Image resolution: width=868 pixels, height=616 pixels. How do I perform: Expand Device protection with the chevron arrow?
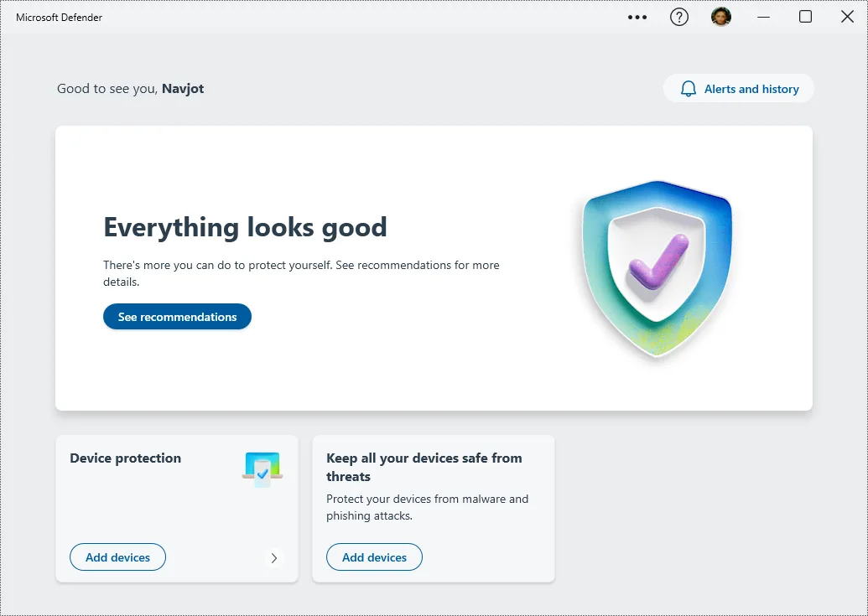(274, 558)
